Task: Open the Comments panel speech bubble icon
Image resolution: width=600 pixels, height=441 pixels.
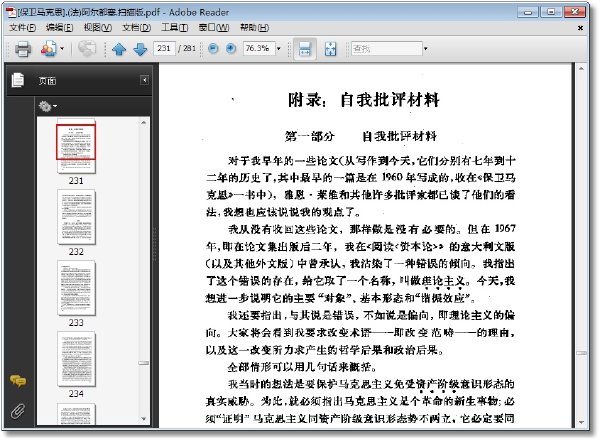Action: tap(18, 381)
